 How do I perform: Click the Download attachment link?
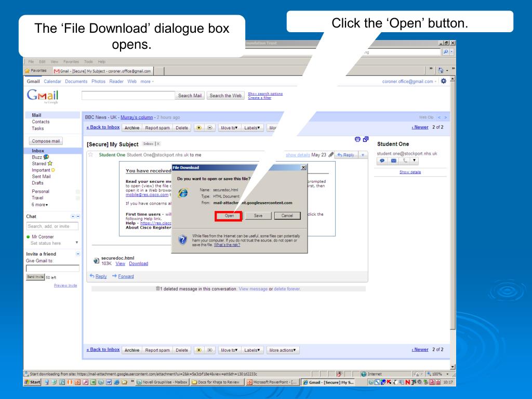[x=138, y=263]
